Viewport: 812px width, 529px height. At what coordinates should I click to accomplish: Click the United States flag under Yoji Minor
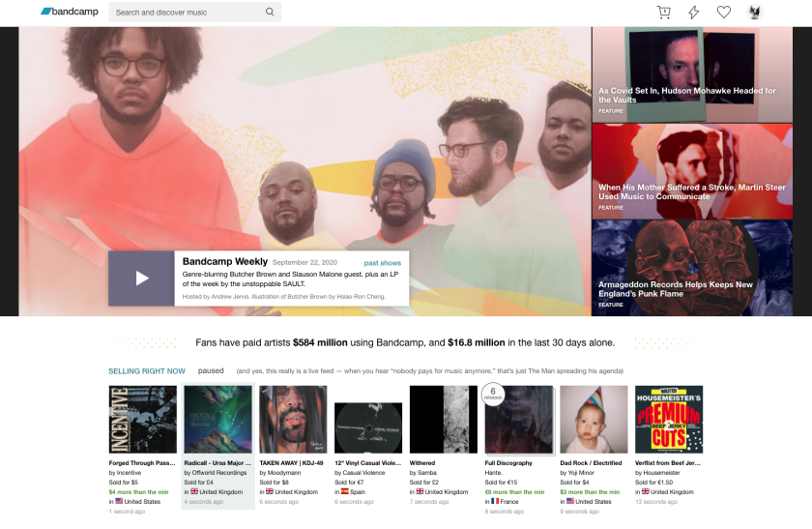569,501
